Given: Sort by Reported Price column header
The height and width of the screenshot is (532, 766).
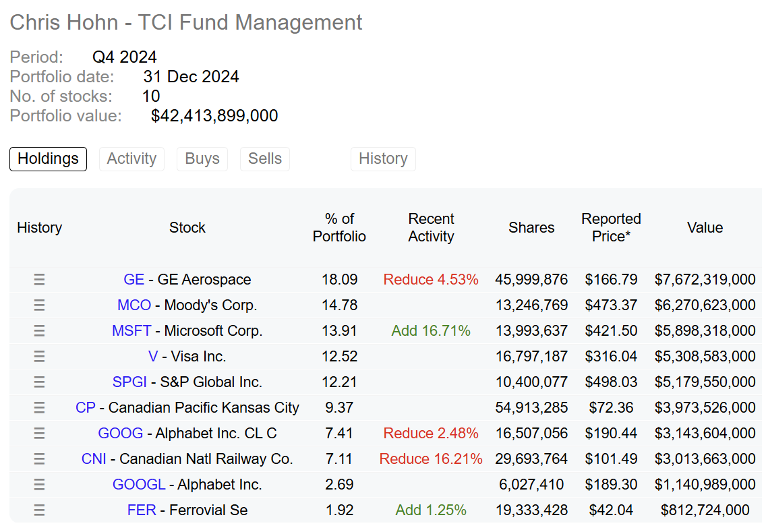Looking at the screenshot, I should point(611,228).
